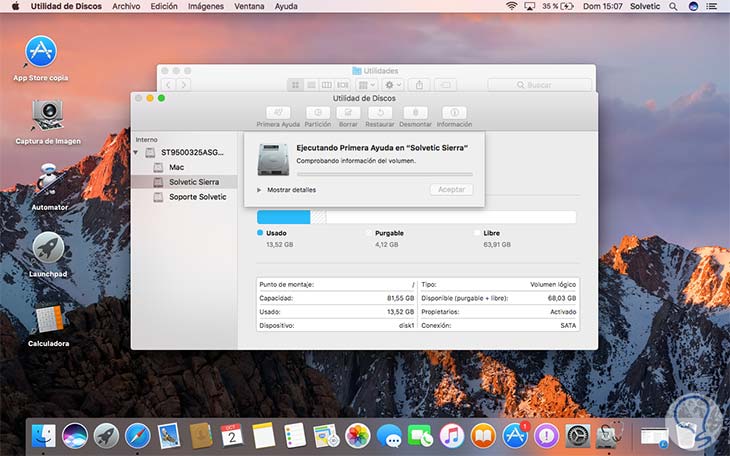Open iTunes from the Dock
Screen dimensions: 730x456
coord(452,436)
